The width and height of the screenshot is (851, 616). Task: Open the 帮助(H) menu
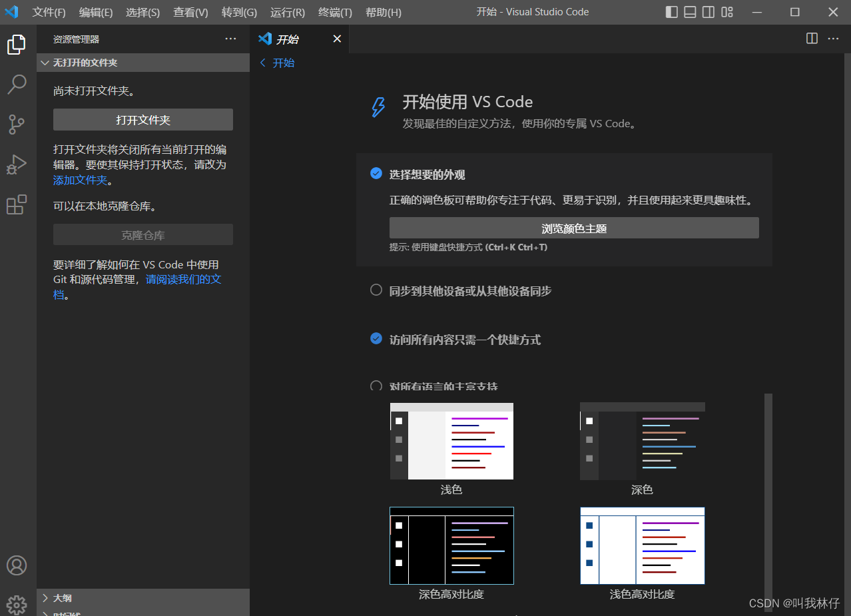pyautogui.click(x=384, y=12)
